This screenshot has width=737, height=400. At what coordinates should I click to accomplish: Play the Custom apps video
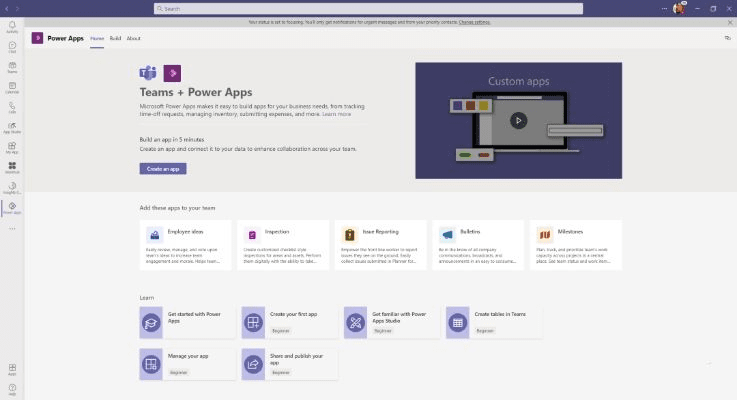pos(518,120)
